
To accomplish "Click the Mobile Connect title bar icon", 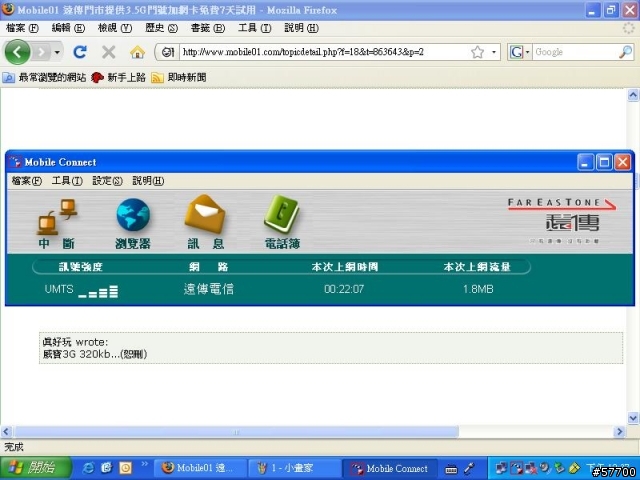I will [15, 162].
